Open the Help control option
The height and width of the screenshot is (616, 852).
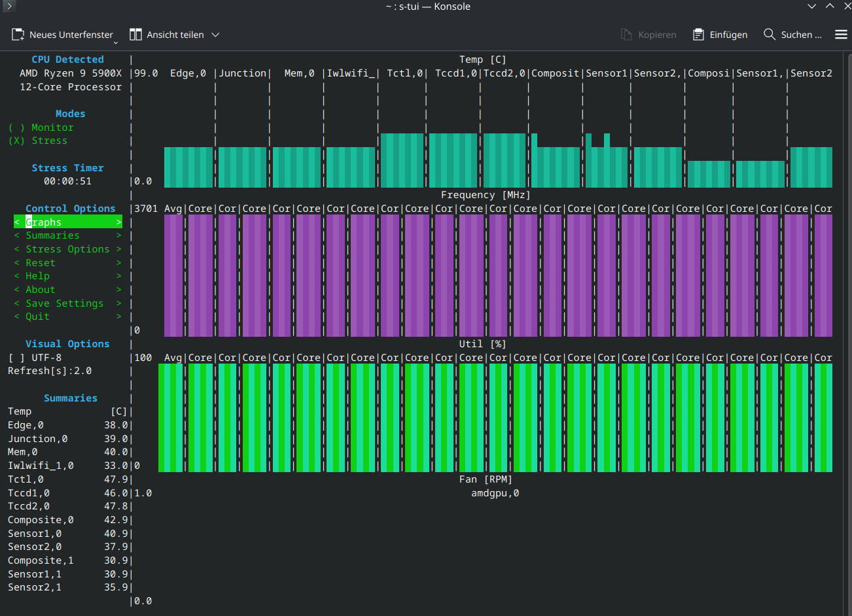68,276
